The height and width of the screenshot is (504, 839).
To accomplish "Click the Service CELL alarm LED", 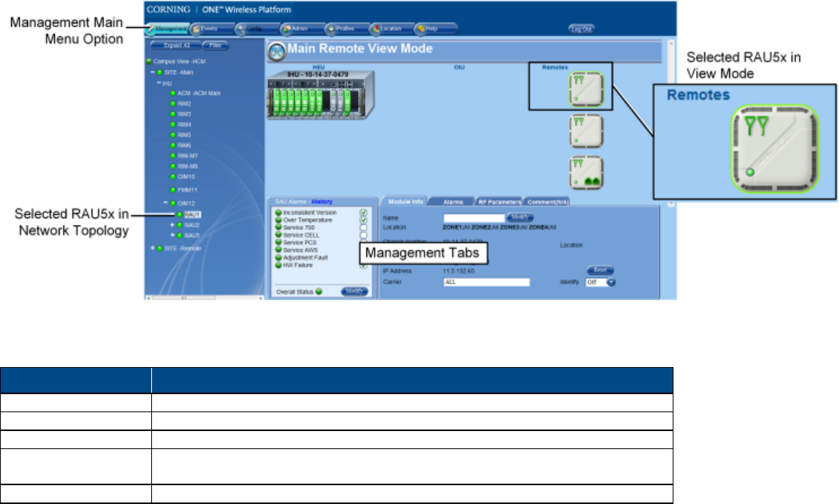I will coord(278,235).
